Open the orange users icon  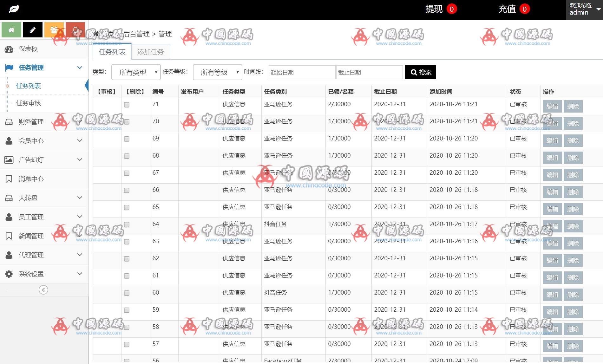(x=54, y=29)
